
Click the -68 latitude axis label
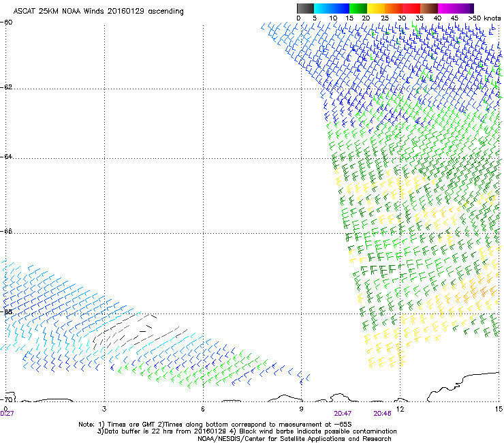[6, 312]
